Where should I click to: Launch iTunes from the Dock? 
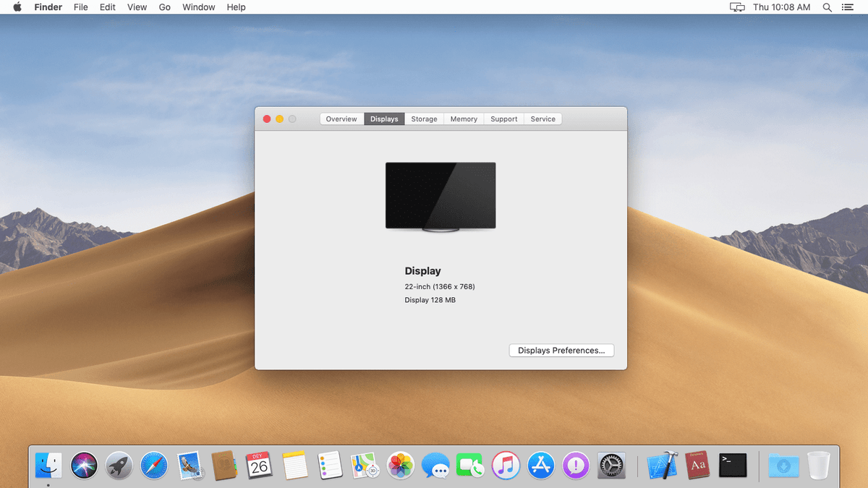pyautogui.click(x=506, y=466)
